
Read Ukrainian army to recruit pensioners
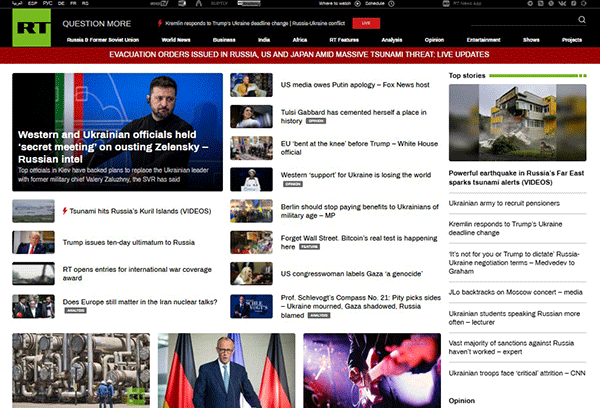[504, 203]
